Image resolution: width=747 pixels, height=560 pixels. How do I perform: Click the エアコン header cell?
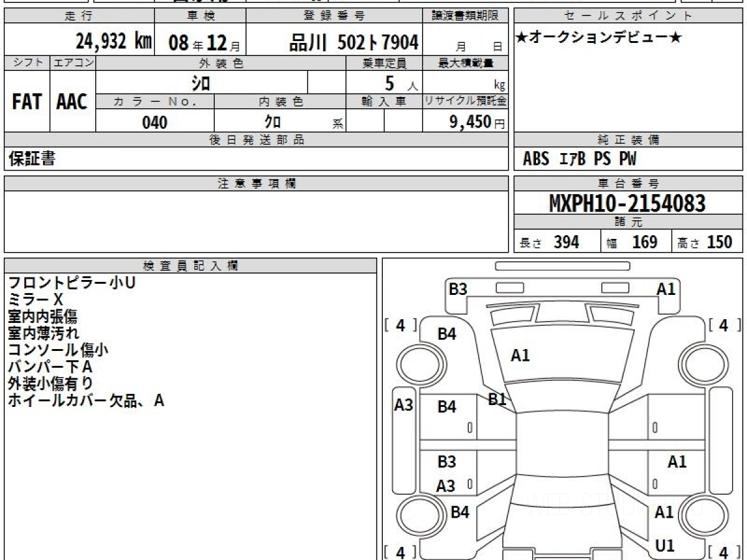(73, 63)
